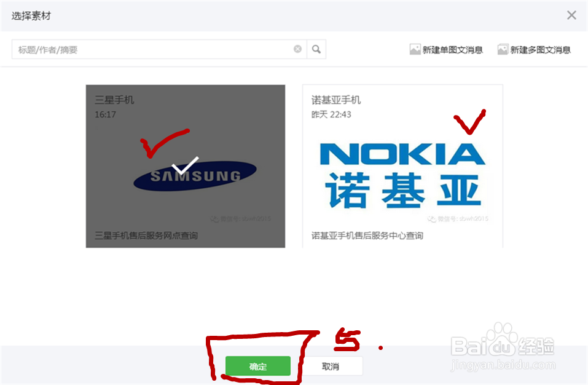Screen dimensions: 588x385
Task: Clear the search field with the X icon
Action: pos(297,49)
